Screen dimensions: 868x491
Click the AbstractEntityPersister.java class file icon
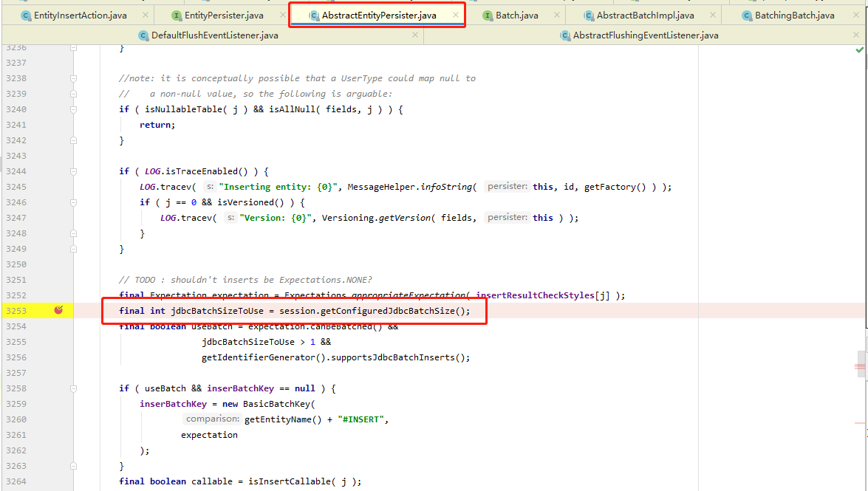tap(314, 16)
